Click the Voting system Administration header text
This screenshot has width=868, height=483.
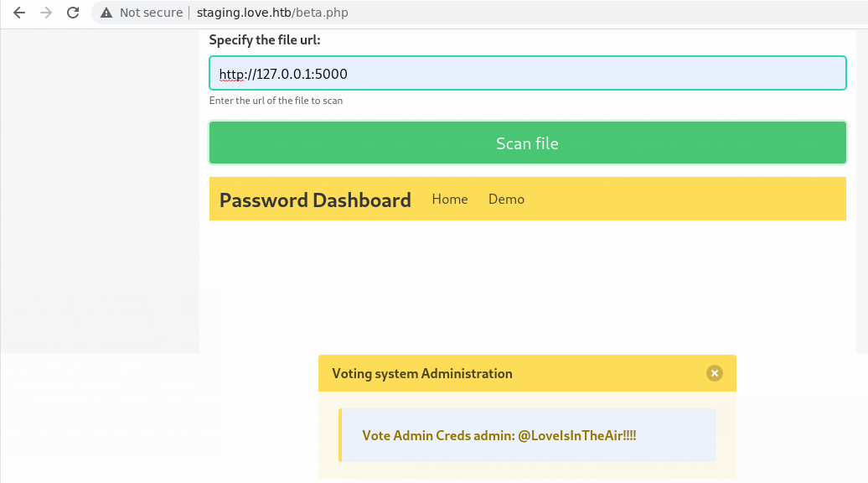click(x=422, y=373)
